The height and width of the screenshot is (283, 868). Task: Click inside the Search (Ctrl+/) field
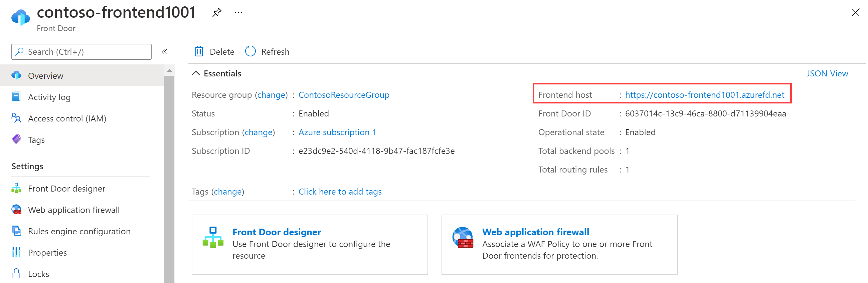(x=81, y=51)
